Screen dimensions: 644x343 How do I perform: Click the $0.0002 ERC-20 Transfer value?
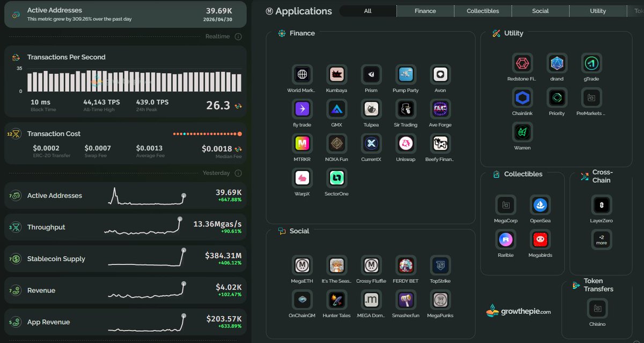tap(46, 148)
